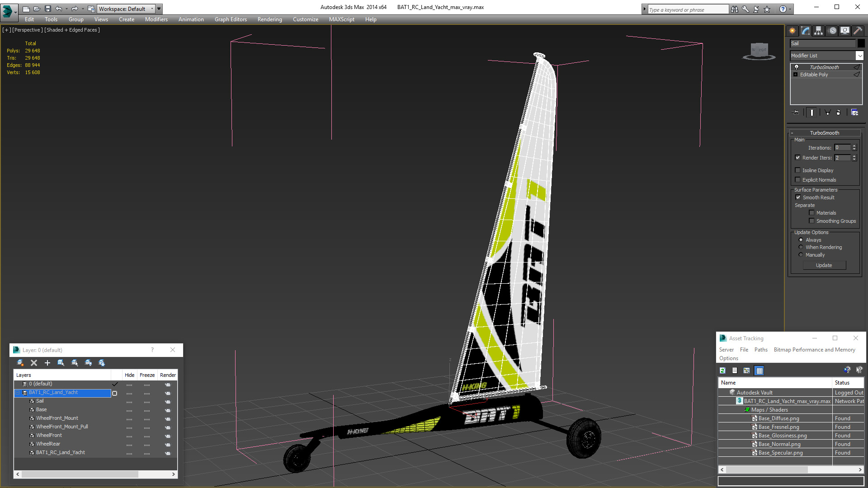Click the Hide column header
Screen dimensions: 868x488
pyautogui.click(x=130, y=375)
